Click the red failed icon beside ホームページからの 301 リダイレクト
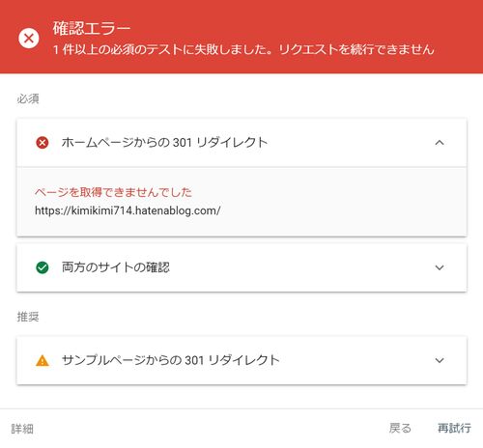483x448 pixels. pyautogui.click(x=43, y=143)
